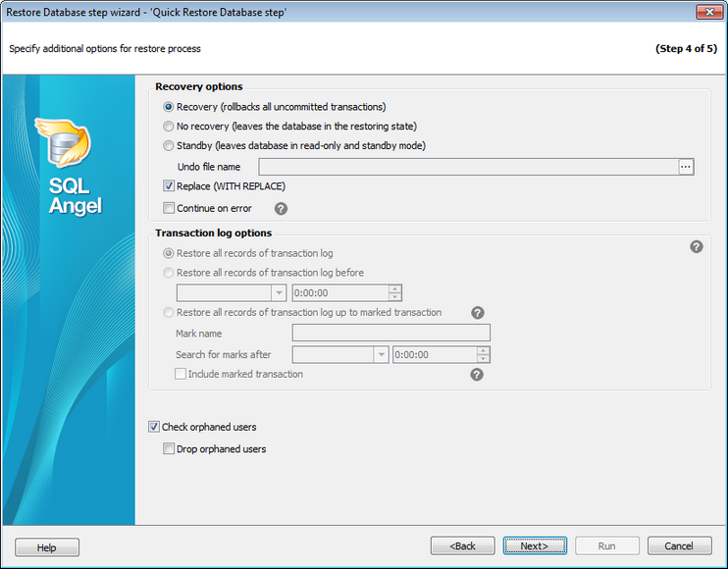Screen dimensions: 728x569
Task: Toggle the Replace (WITH REPLACE) checkbox
Action: coord(169,186)
